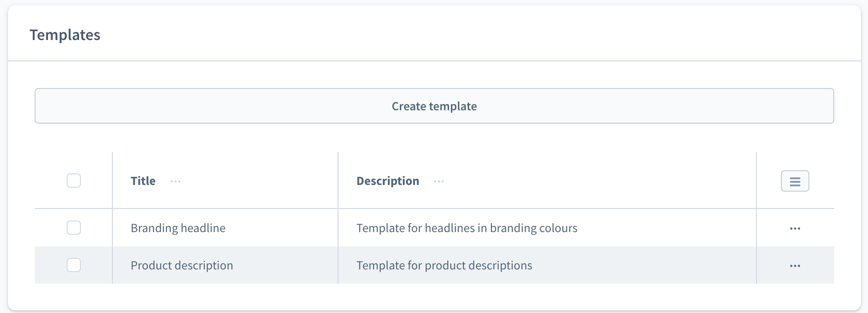Open context menu for Product description row
Viewport: 868px width, 313px height.
coord(795,266)
